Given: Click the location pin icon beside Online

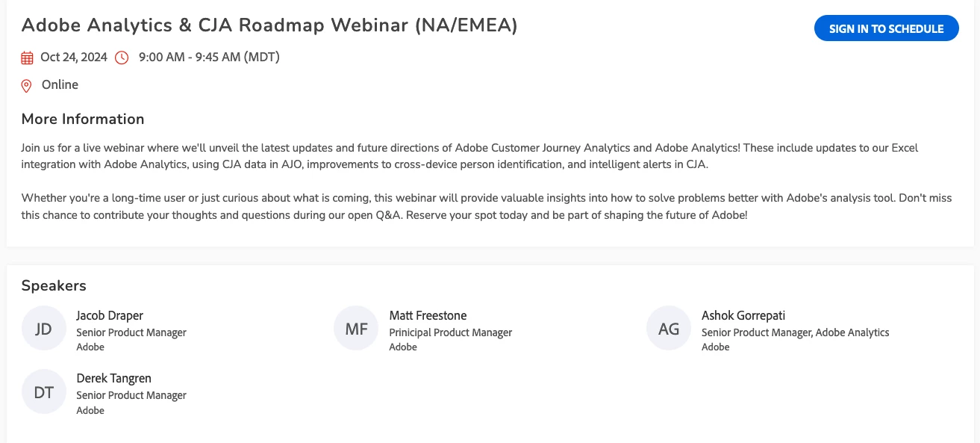Looking at the screenshot, I should coord(27,86).
